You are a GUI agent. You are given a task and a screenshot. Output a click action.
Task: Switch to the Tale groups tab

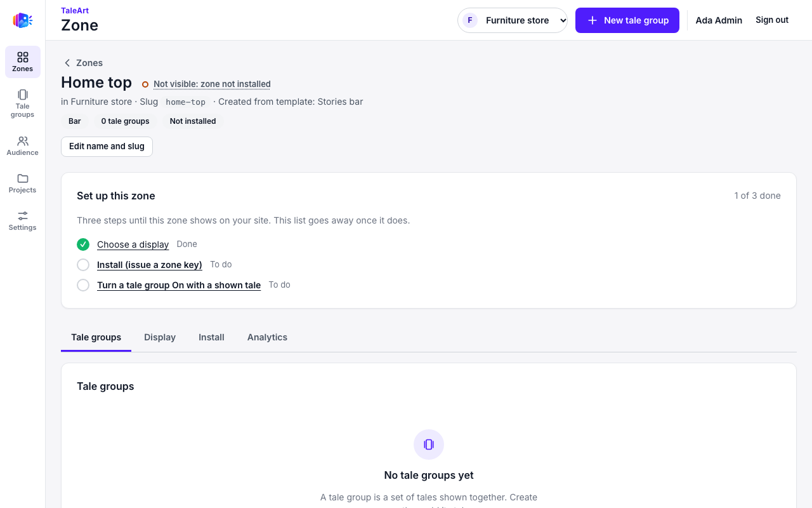[96, 337]
